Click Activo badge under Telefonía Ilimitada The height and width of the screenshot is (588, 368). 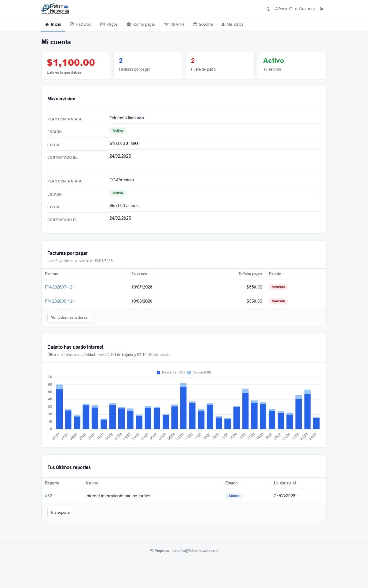118,131
